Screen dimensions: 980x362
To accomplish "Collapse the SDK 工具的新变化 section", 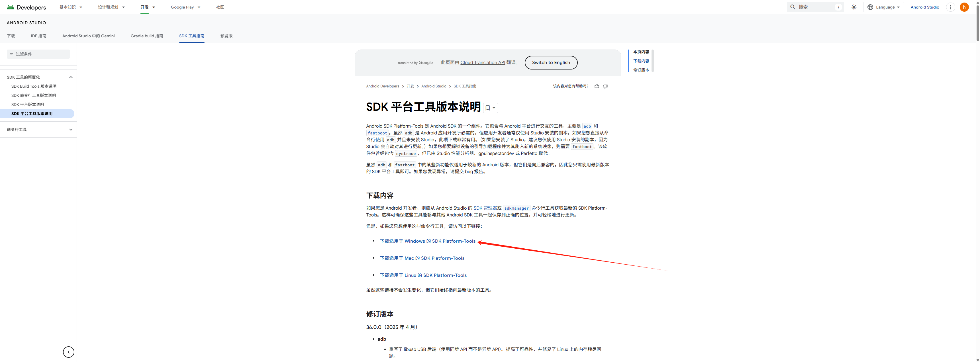I will (71, 77).
